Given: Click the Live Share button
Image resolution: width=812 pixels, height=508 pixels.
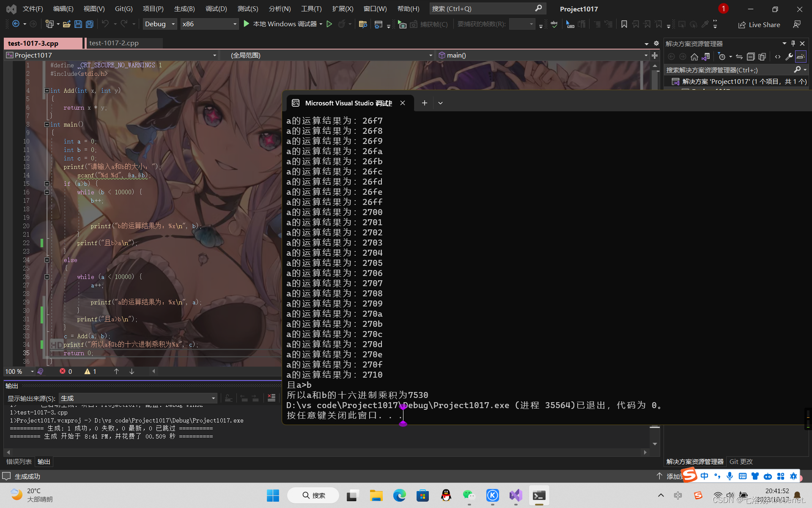Looking at the screenshot, I should pos(759,25).
